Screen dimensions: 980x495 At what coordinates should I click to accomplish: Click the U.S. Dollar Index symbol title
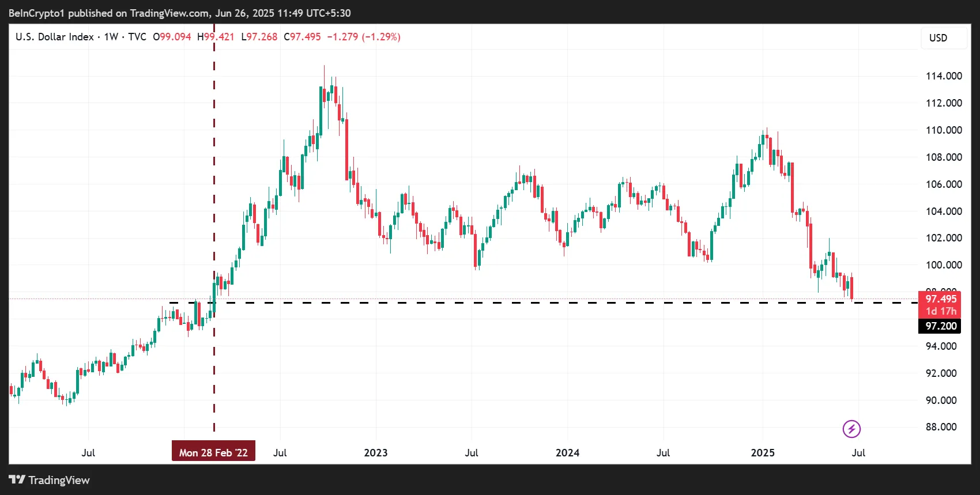pos(54,37)
